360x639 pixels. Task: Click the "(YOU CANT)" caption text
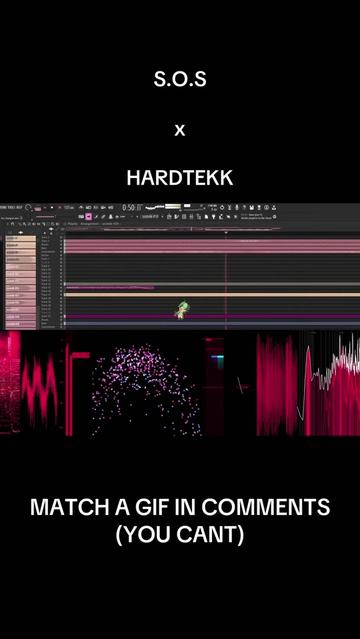180,535
